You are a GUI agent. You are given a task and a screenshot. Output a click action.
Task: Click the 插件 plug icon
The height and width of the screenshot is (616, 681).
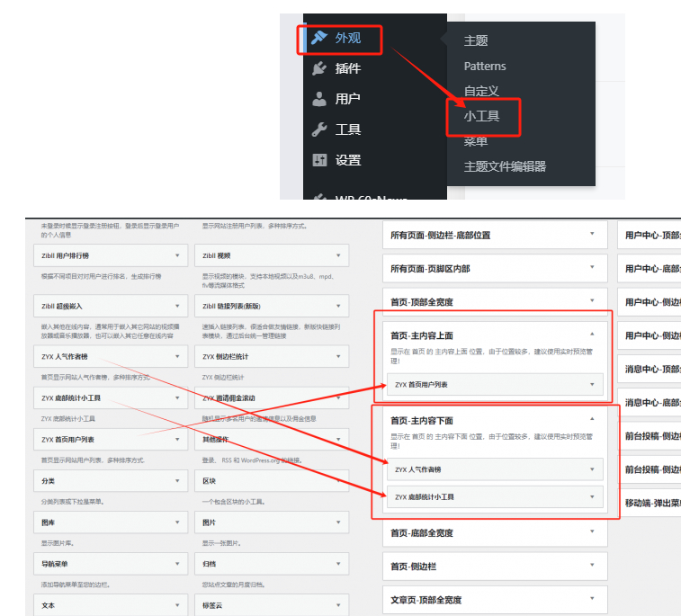click(x=318, y=69)
